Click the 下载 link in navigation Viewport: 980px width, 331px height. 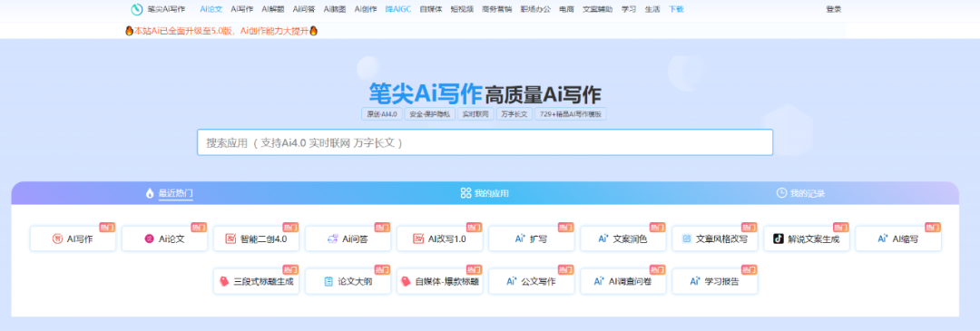click(676, 9)
